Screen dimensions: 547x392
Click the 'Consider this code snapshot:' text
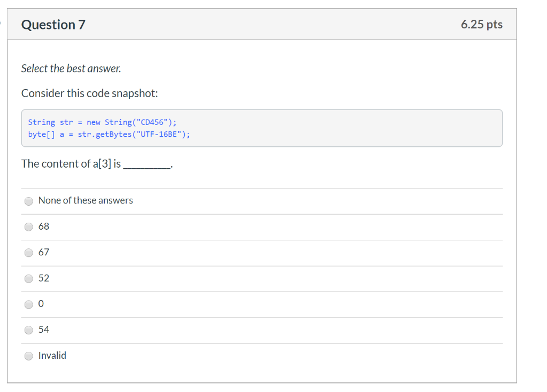click(x=90, y=93)
